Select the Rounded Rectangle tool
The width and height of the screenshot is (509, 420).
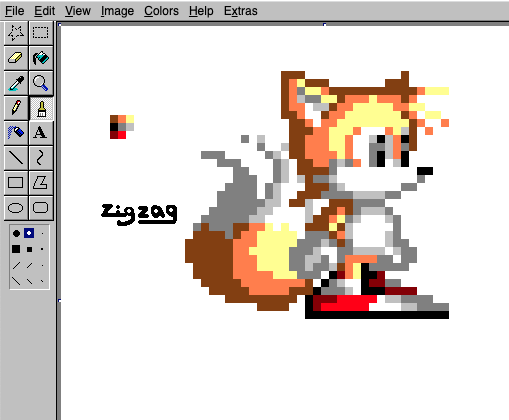pyautogui.click(x=41, y=208)
